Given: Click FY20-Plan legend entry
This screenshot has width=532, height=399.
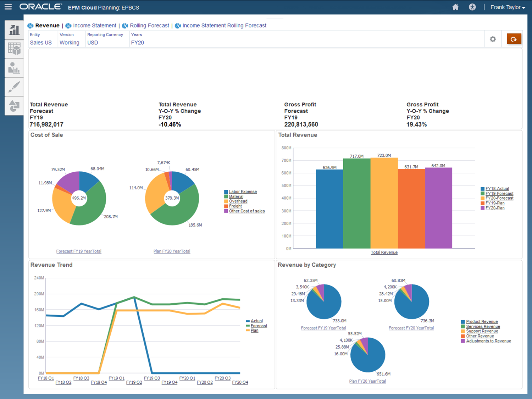Looking at the screenshot, I should point(495,208).
